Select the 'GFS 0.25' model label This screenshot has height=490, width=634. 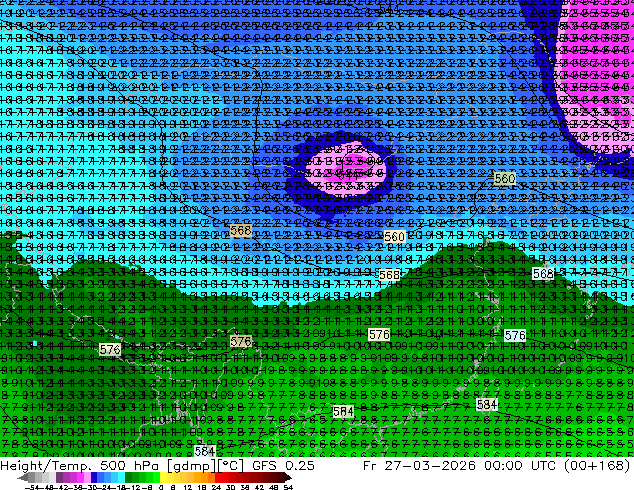click(x=283, y=465)
